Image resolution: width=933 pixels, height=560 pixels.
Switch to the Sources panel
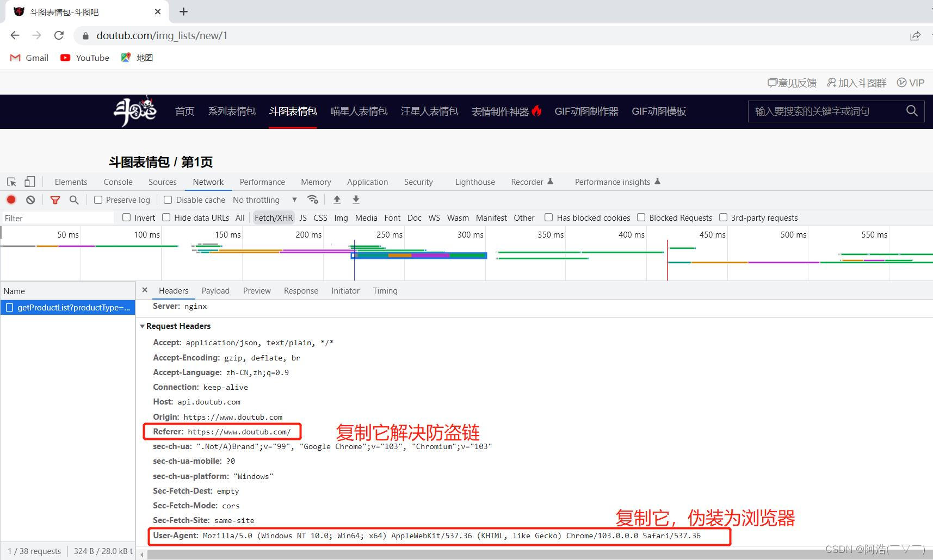tap(163, 182)
